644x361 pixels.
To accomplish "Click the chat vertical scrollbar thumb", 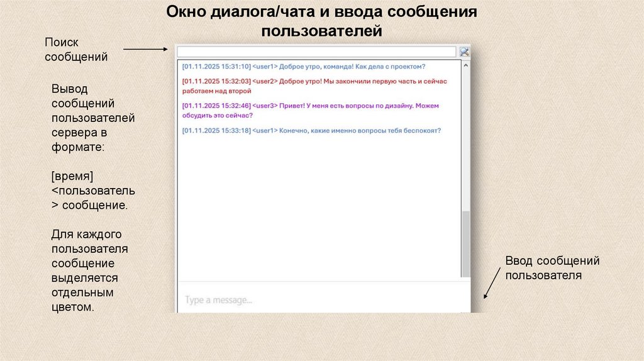I will [466, 244].
